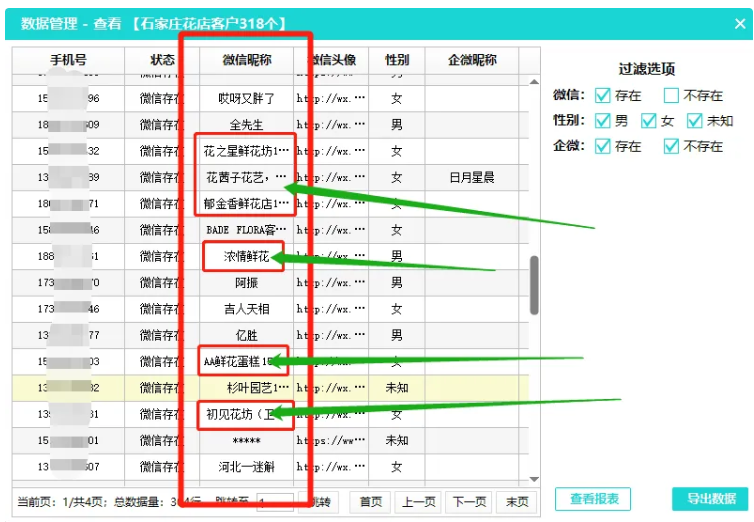Click avatar URL in 全先生 row

331,125
